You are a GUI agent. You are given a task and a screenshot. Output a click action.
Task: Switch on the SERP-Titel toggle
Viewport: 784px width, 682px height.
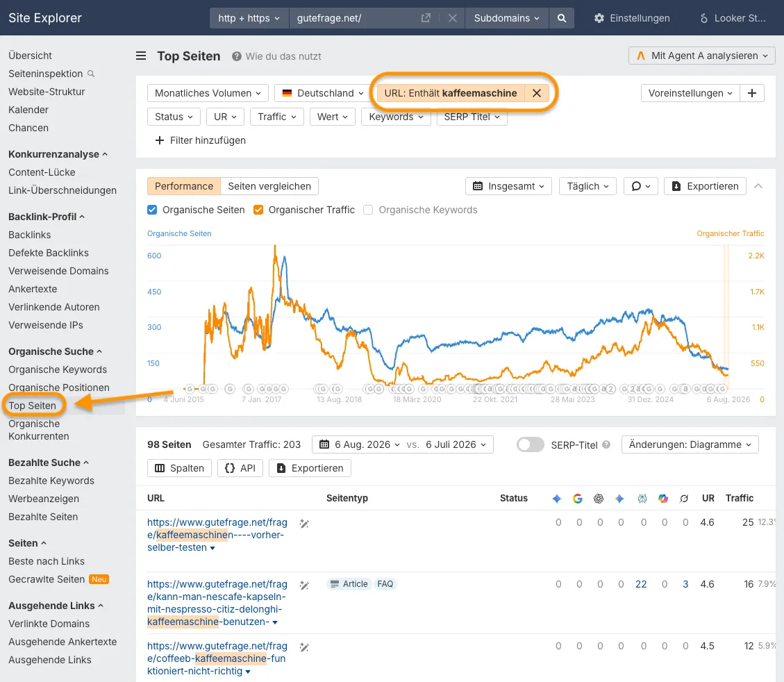point(530,444)
